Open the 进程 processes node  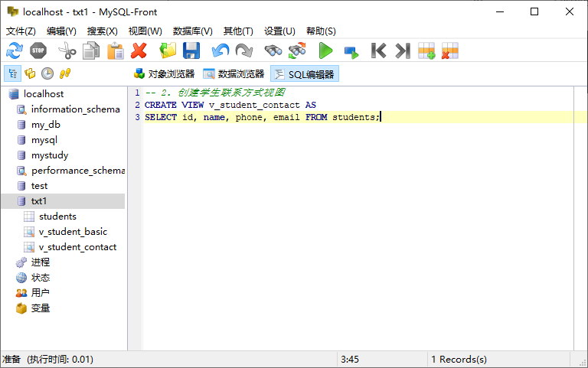tap(40, 262)
